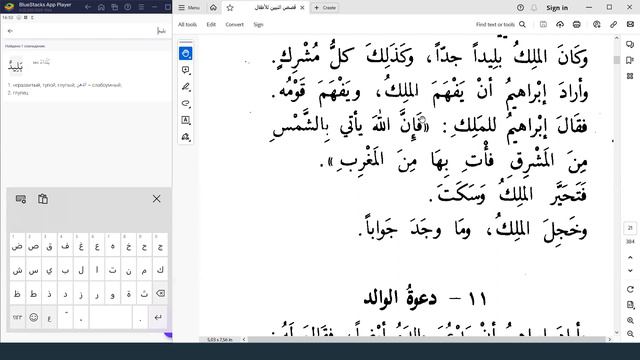
Task: Upload file to cloud storage
Action: tap(560, 24)
